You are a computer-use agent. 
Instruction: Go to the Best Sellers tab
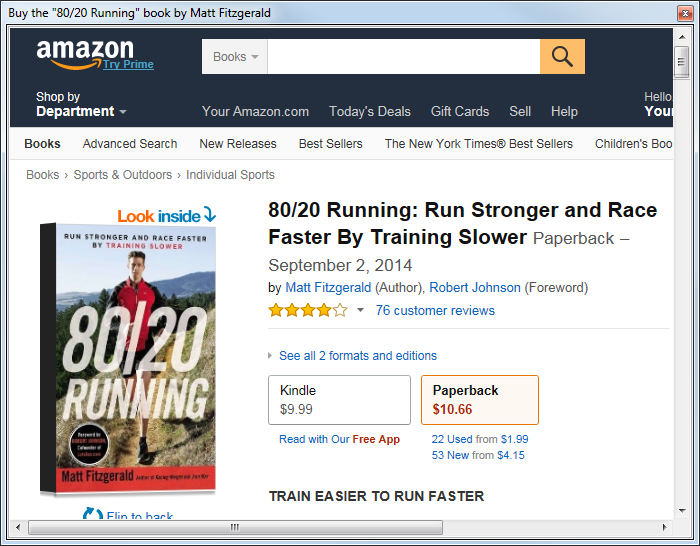pos(330,144)
